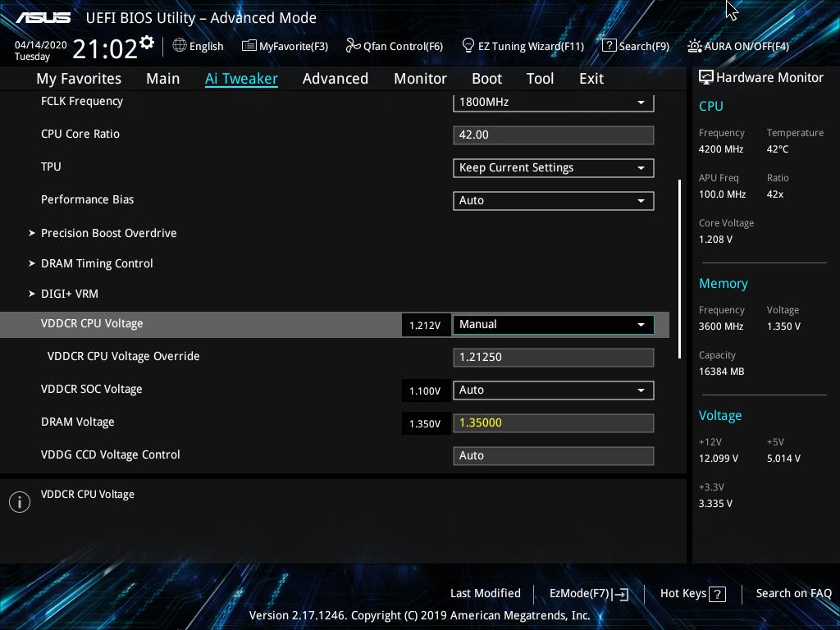Open the Exit tab
840x630 pixels.
(591, 79)
